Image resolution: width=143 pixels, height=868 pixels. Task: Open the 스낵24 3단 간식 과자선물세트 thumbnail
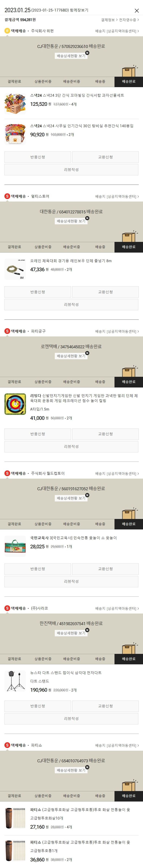point(15,104)
